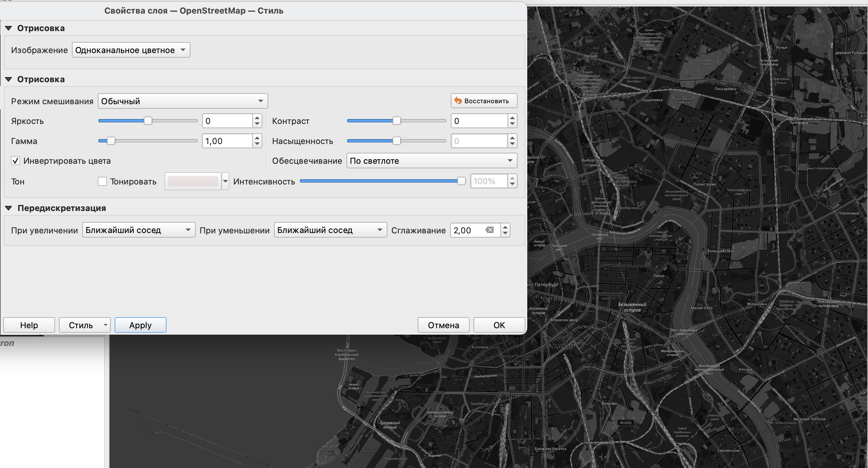868x468 pixels.
Task: Increase the Контраст value with the up arrow
Action: pos(512,117)
